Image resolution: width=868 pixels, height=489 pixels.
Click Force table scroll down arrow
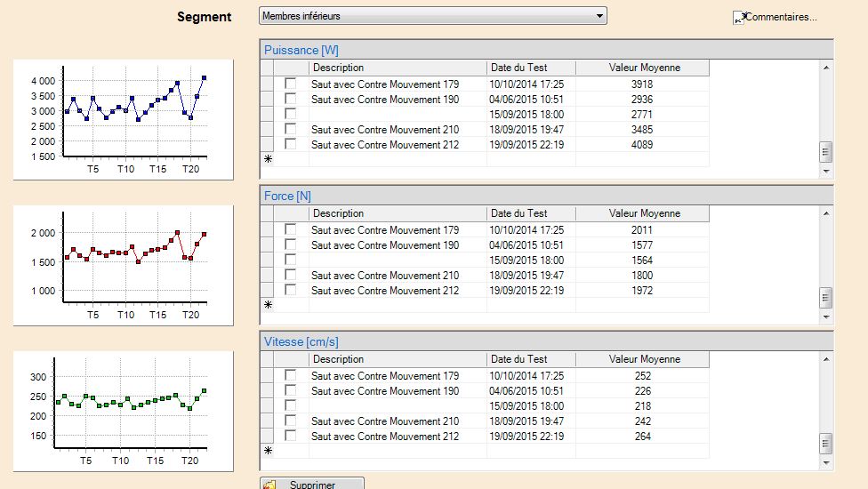tap(826, 317)
